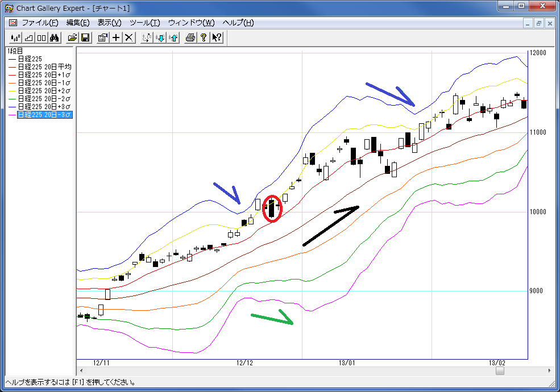Click the 12/12 date axis label

244,363
